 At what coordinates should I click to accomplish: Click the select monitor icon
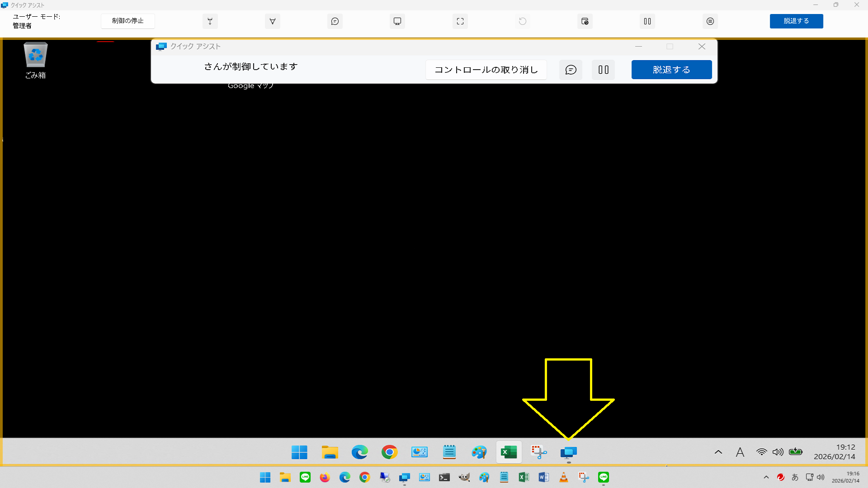click(x=397, y=21)
